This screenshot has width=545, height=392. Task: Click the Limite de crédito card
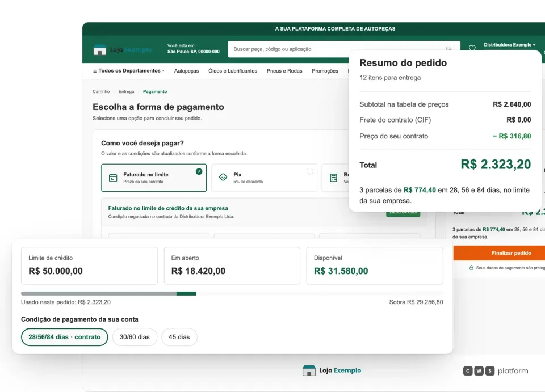tap(89, 265)
